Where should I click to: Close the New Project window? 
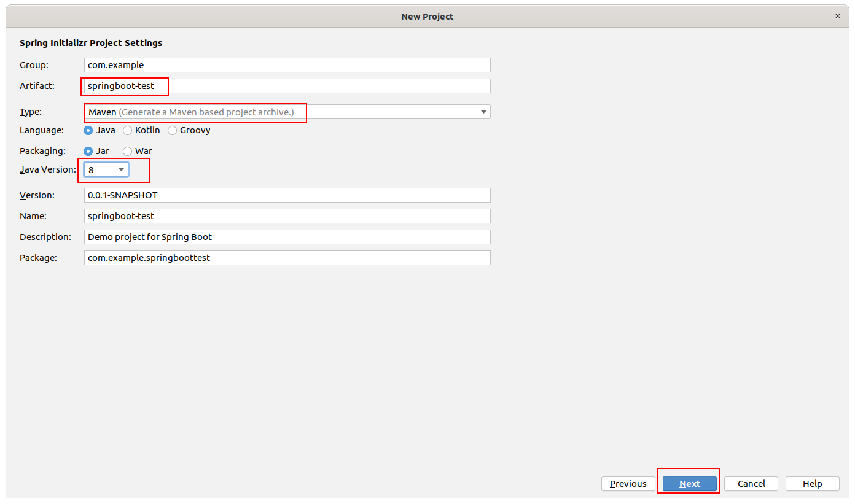[x=838, y=16]
